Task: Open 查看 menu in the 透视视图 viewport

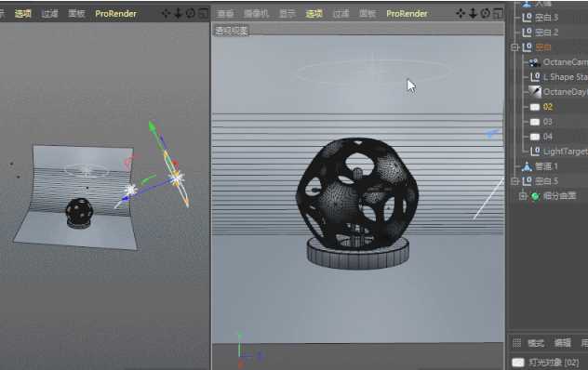Action: (225, 14)
